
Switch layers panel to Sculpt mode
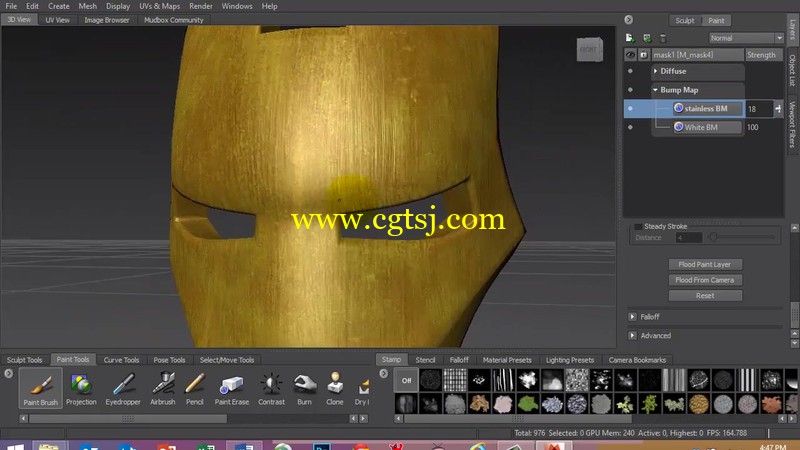click(685, 20)
